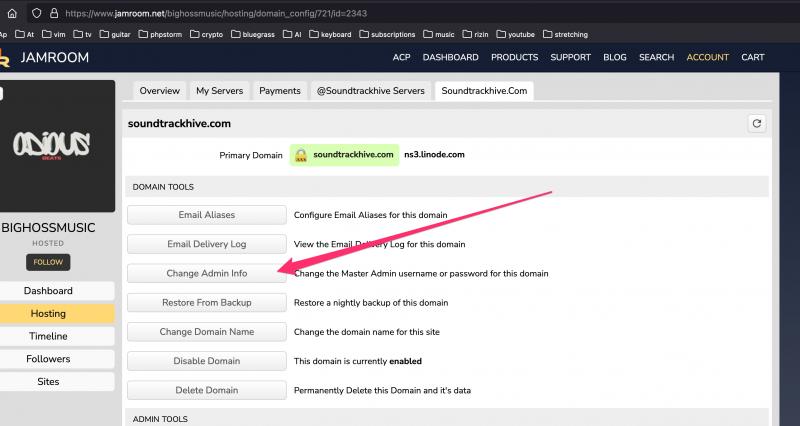Select Timeline in the profile sidebar
The image size is (800, 426).
(x=48, y=336)
